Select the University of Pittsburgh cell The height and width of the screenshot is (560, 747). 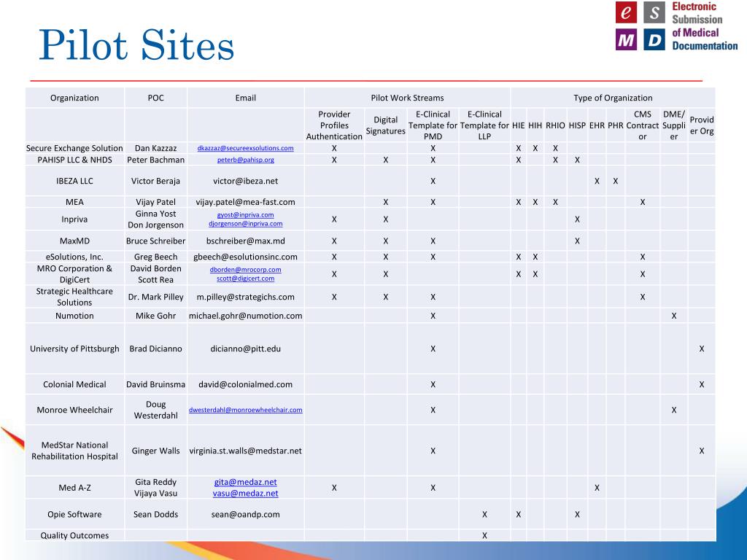coord(74,349)
